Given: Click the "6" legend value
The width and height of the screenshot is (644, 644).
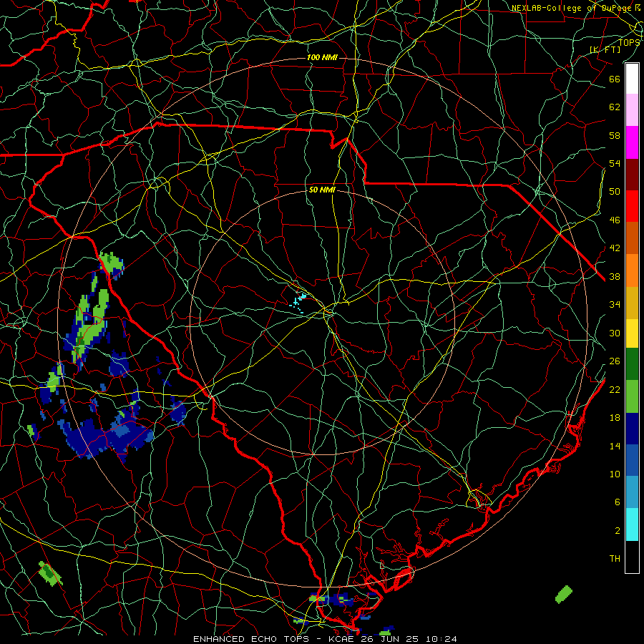Looking at the screenshot, I should tap(618, 502).
